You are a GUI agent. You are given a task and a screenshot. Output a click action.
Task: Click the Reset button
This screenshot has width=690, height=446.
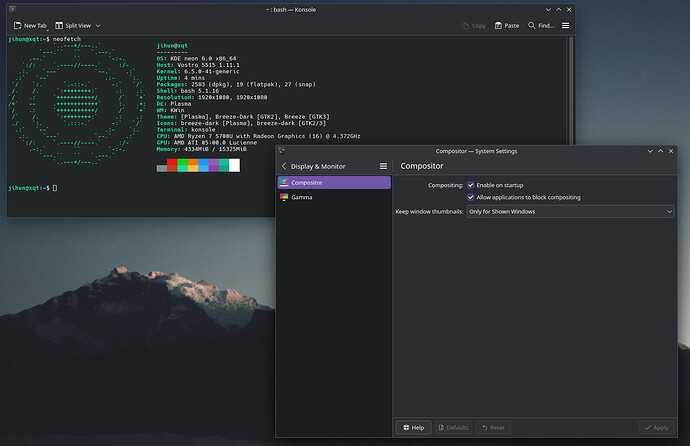pyautogui.click(x=493, y=428)
